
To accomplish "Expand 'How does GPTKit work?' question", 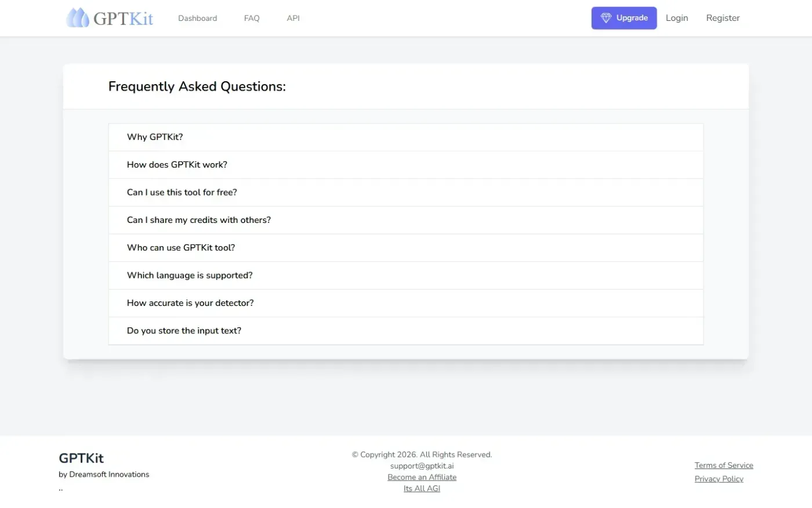I will (405, 165).
